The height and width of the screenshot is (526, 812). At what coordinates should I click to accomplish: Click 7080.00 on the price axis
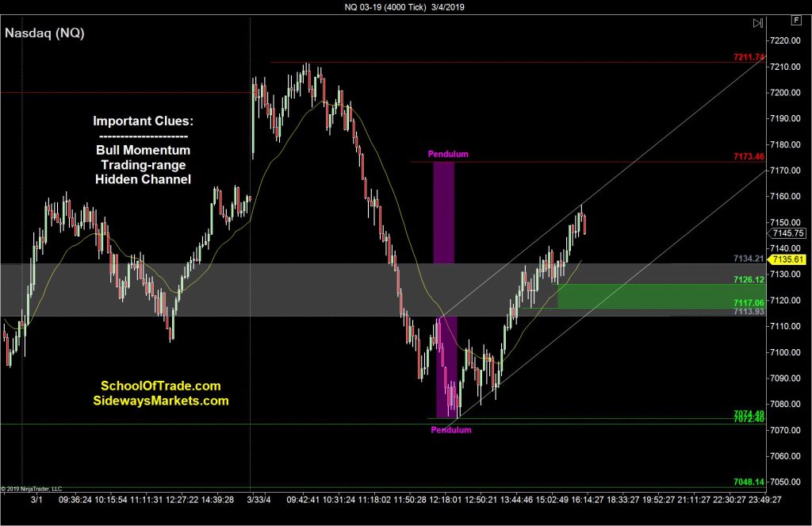coord(785,404)
